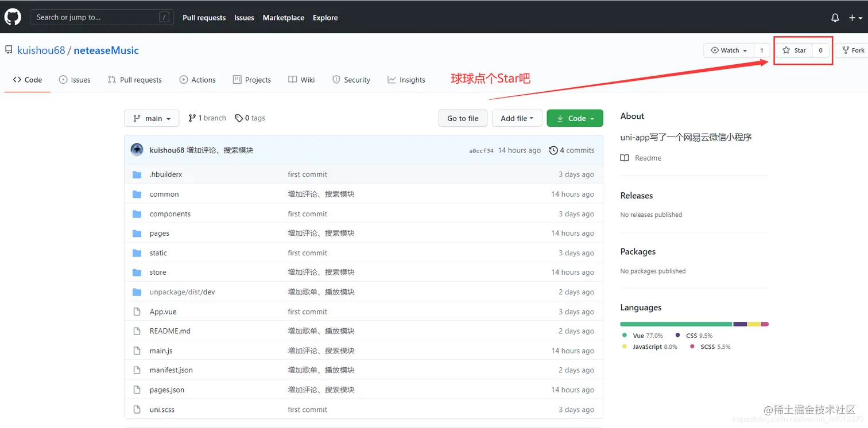Click the repository icon before kuishou68
The height and width of the screenshot is (428, 868).
9,50
